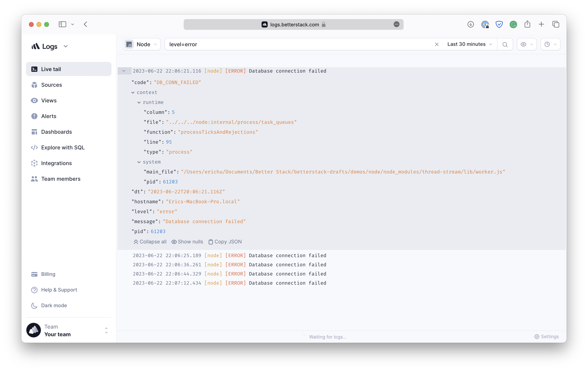588x371 pixels.
Task: Open the Last 30 minutes time range dropdown
Action: (x=469, y=44)
